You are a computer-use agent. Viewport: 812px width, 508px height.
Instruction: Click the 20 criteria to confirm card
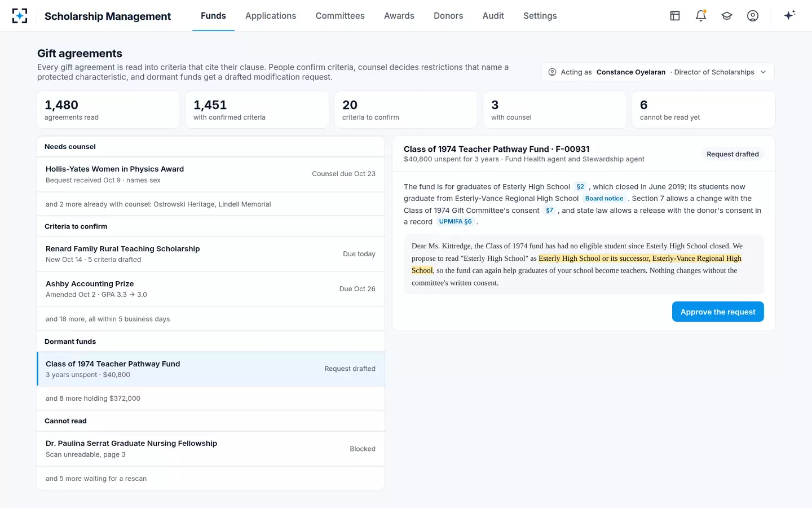[x=406, y=110]
